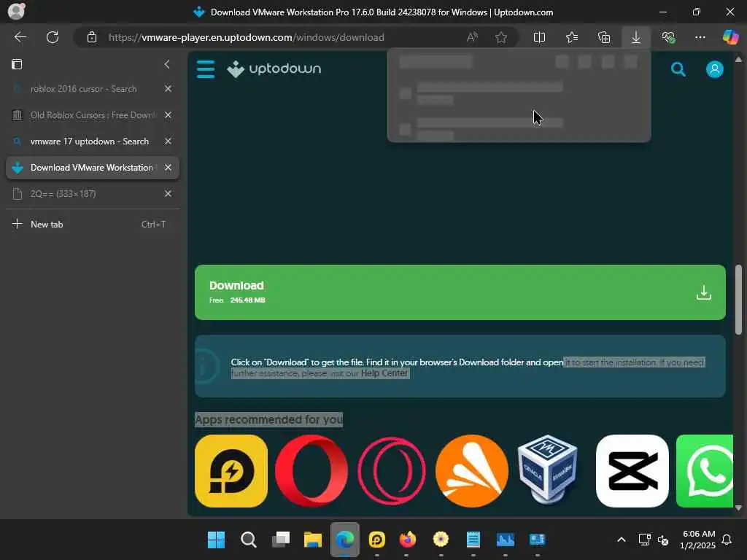Open the Opera GX recommended app
Image resolution: width=747 pixels, height=560 pixels.
pos(391,471)
